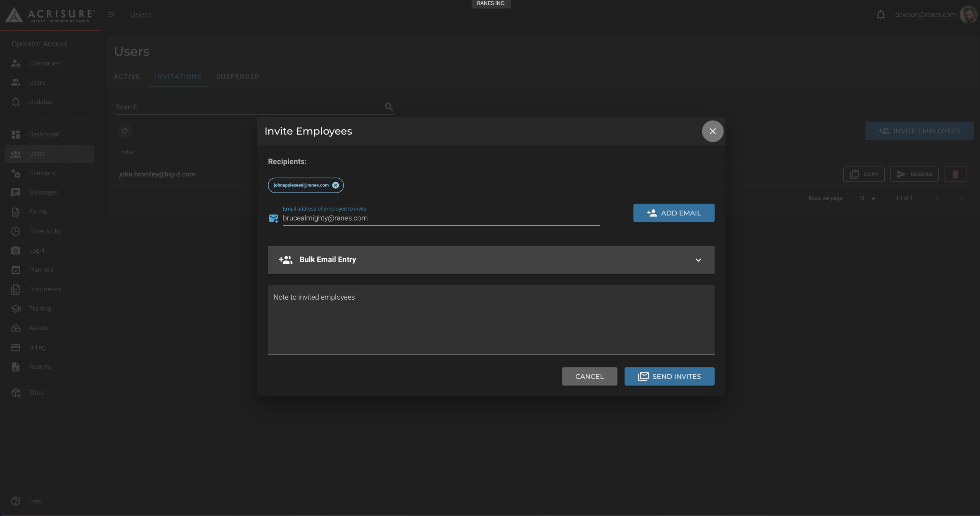Click the Note to invited employees textarea

pyautogui.click(x=491, y=320)
